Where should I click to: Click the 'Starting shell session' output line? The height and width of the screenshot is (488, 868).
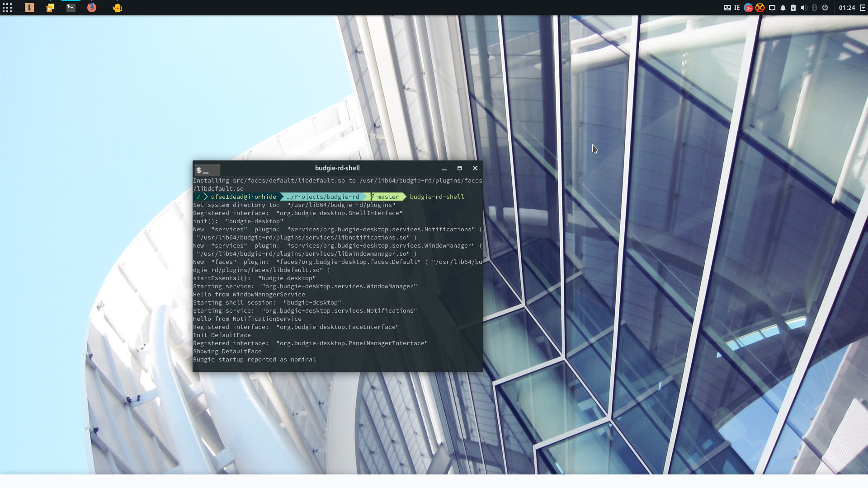tap(267, 302)
